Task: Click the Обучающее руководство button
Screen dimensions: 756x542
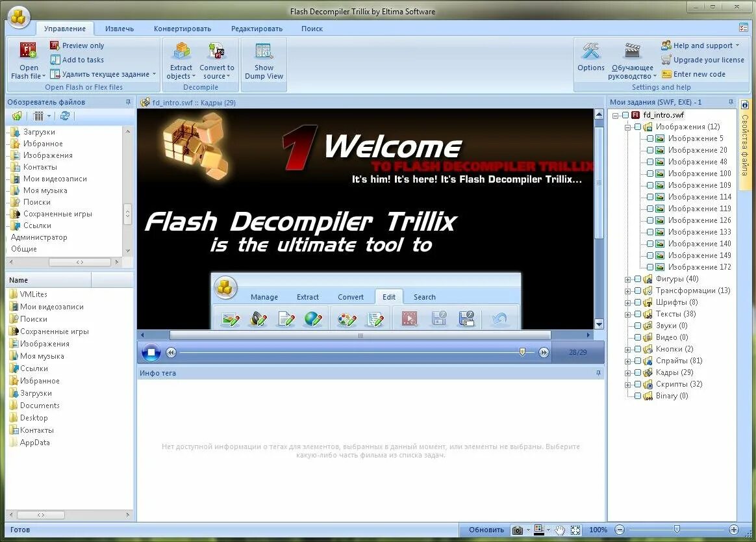Action: pyautogui.click(x=632, y=61)
